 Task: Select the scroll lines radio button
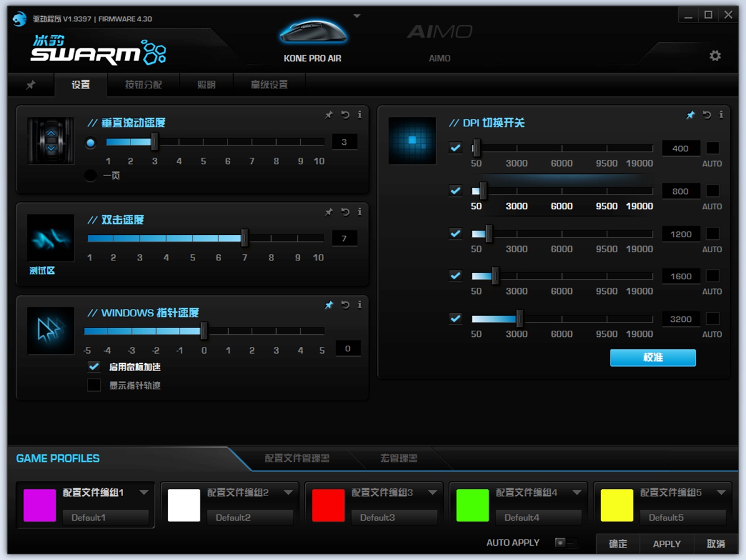click(91, 143)
